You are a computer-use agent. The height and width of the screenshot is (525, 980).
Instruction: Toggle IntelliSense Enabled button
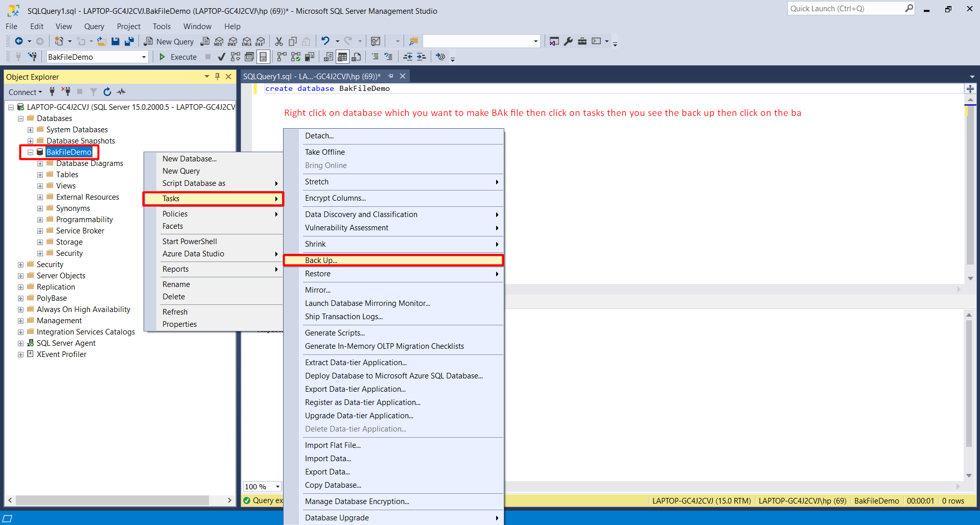point(263,57)
